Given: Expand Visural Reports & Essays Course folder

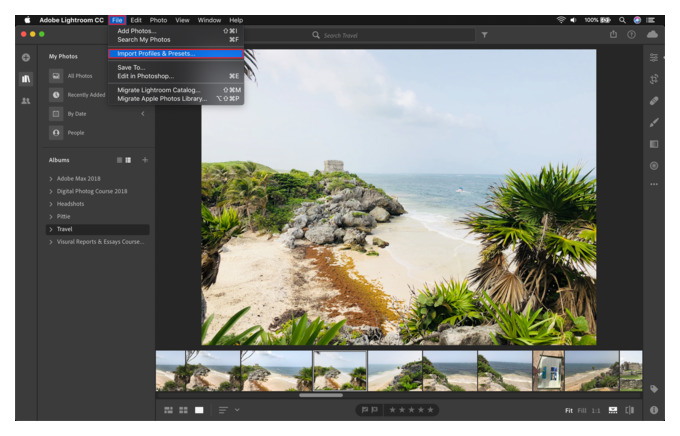Looking at the screenshot, I should coord(51,242).
